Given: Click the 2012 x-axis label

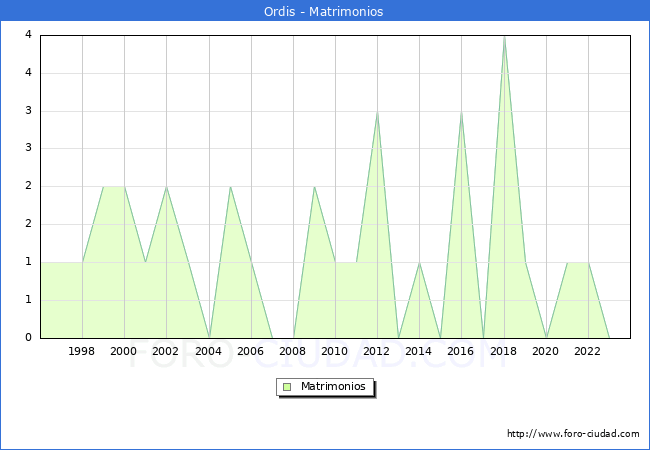Looking at the screenshot, I should click(x=376, y=351).
